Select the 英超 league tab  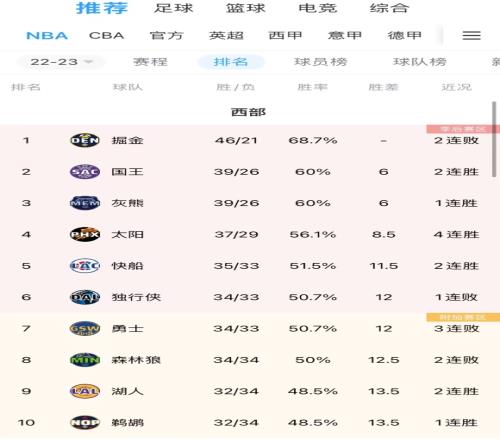click(x=226, y=35)
